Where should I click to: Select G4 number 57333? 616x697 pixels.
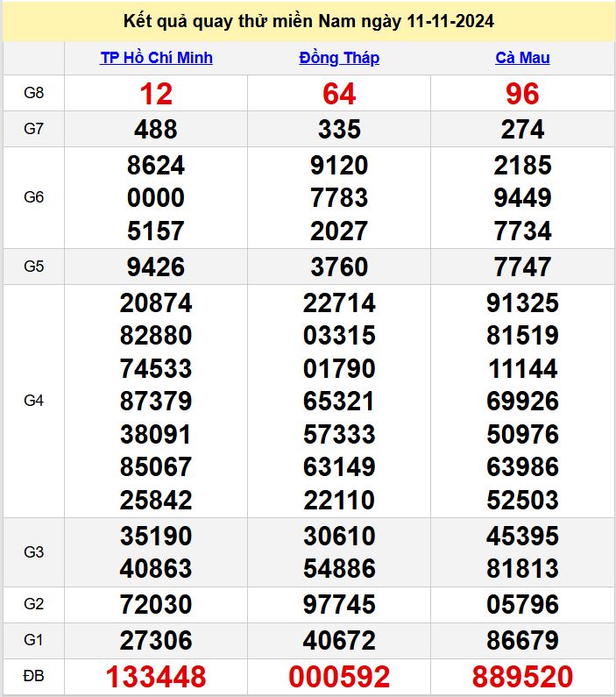pos(339,434)
